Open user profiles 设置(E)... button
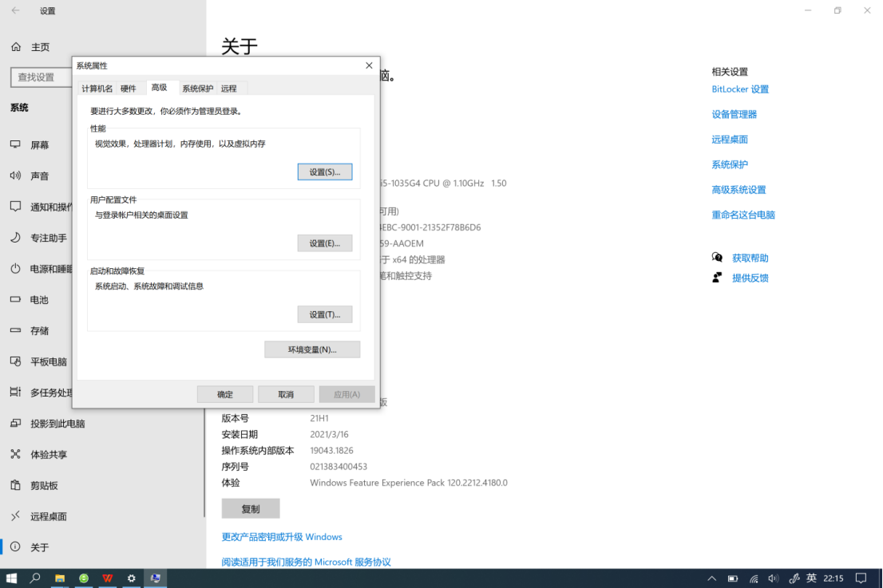Viewport: 883px width, 588px height. (x=325, y=243)
